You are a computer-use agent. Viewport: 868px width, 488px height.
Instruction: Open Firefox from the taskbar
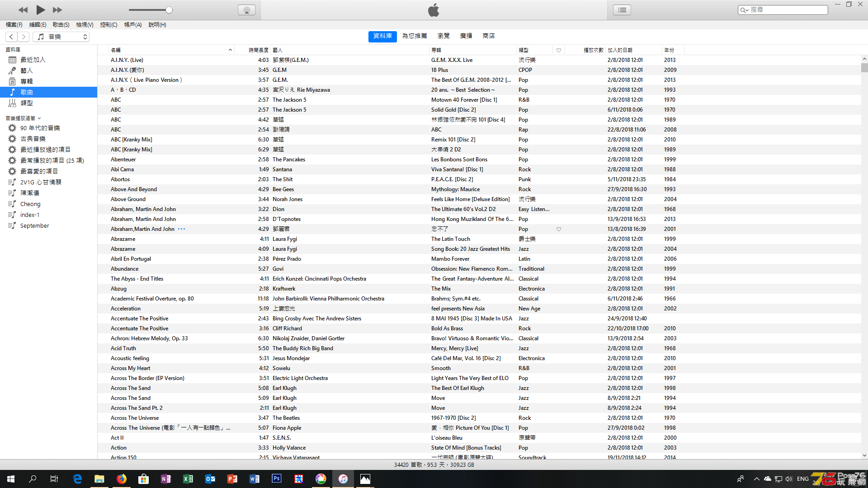coord(122,479)
